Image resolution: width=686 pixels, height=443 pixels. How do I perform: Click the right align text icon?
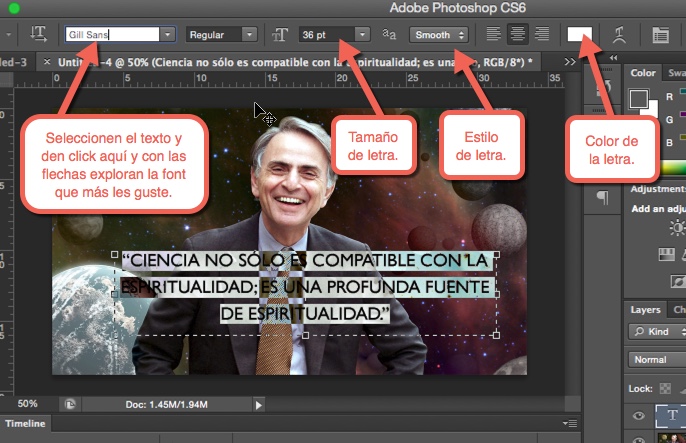542,34
